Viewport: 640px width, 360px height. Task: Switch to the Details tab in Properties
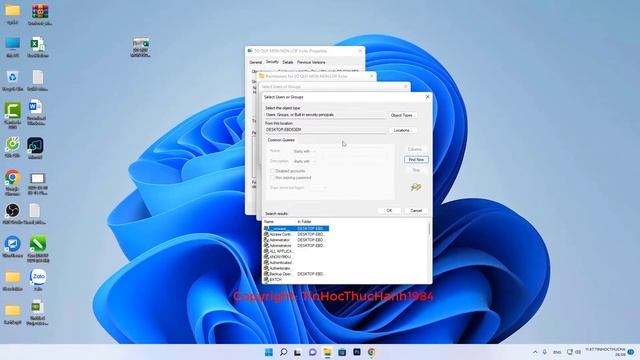(288, 62)
